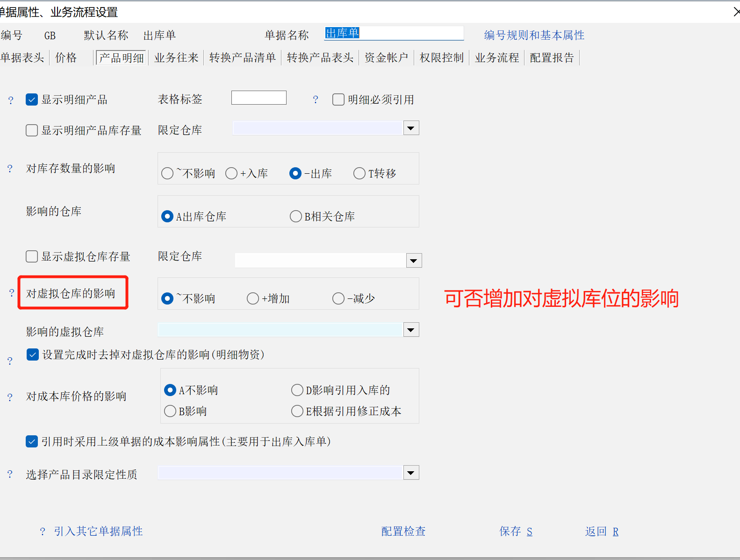Viewport: 740px width, 560px height.
Task: Click help icon next to 明细必须引用
Action: tap(316, 100)
